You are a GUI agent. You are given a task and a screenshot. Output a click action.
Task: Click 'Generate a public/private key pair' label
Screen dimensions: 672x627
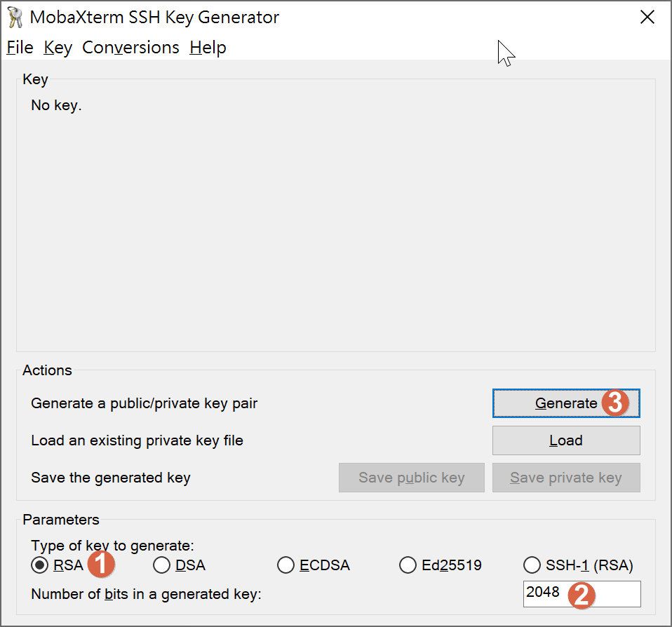144,403
